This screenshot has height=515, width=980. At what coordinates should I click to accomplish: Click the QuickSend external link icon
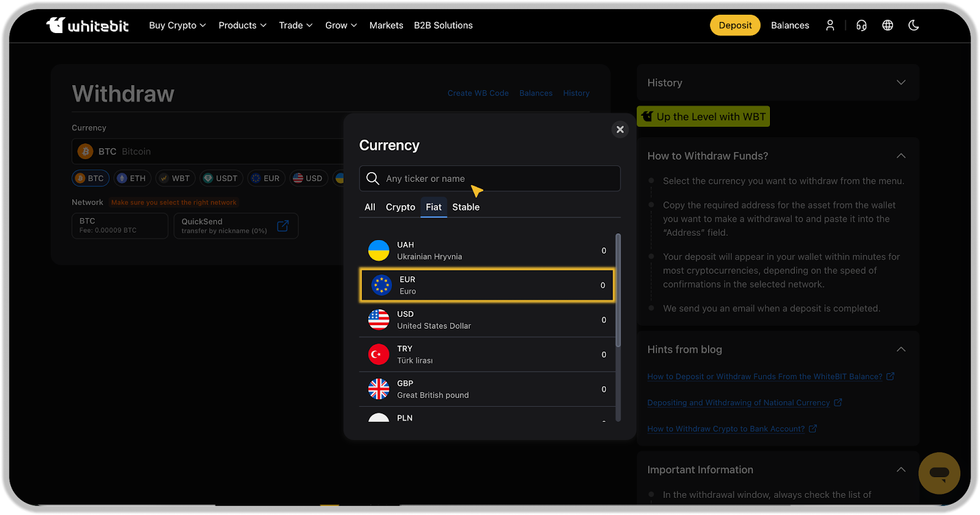click(x=282, y=226)
